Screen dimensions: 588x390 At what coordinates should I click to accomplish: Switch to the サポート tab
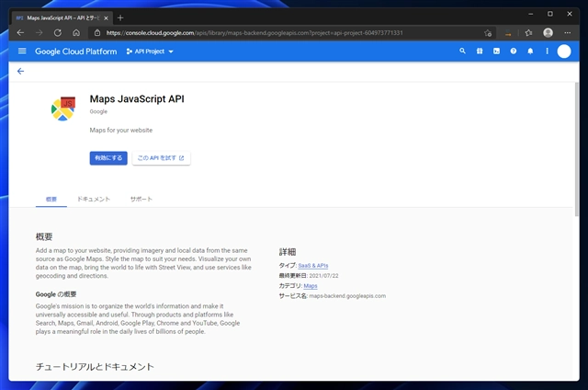point(141,199)
